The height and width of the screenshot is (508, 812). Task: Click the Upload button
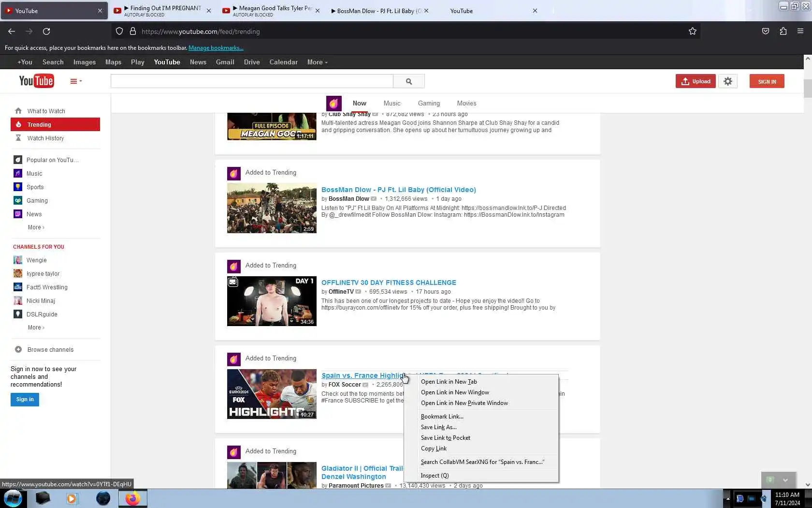696,81
